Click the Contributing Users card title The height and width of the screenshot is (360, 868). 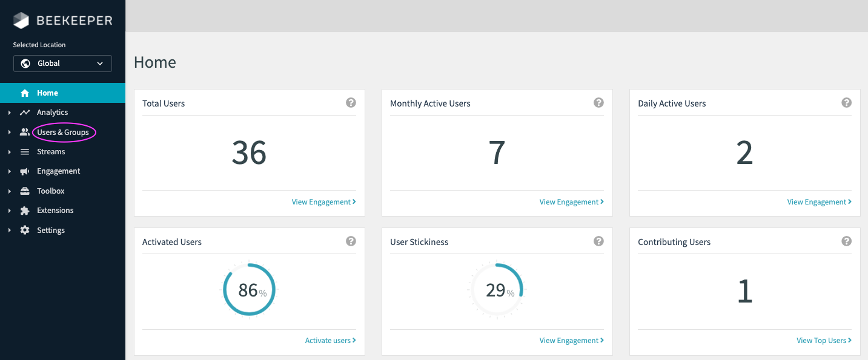(674, 242)
